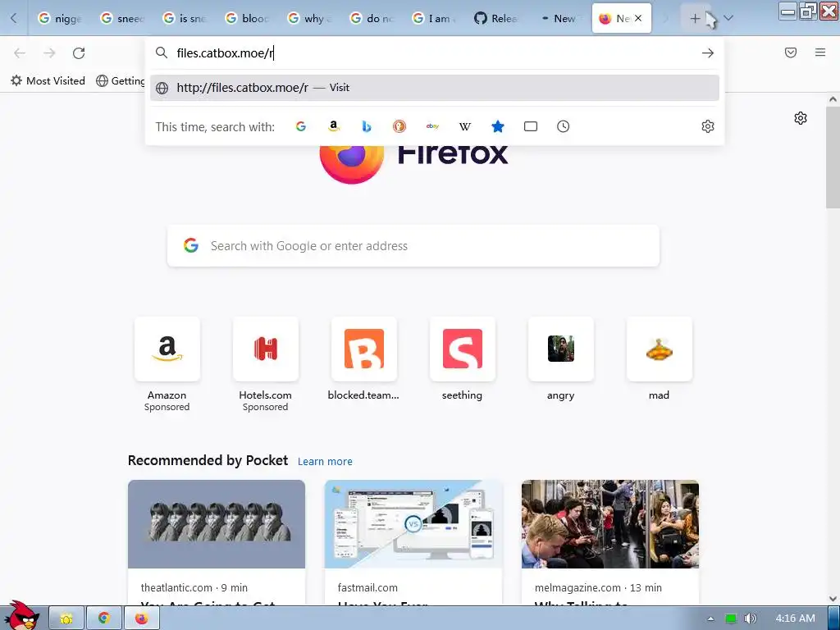Open Start menu with the angry bird
Image resolution: width=840 pixels, height=630 pixels.
[x=21, y=615]
